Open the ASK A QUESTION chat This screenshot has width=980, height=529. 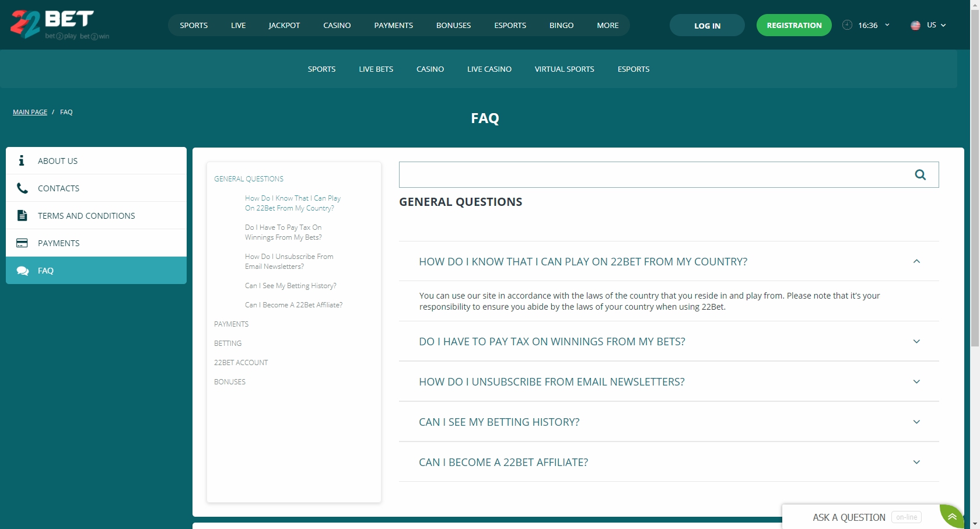[x=849, y=517]
